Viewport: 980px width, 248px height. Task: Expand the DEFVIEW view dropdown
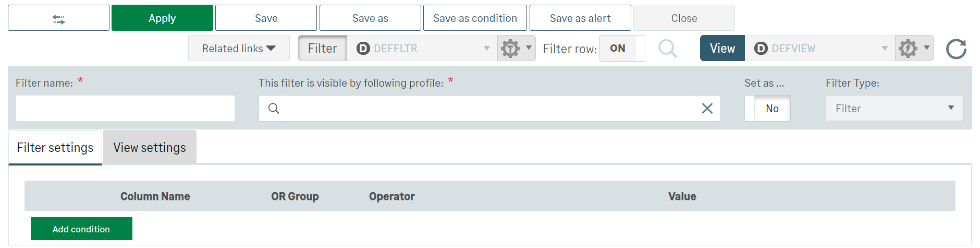click(x=884, y=49)
